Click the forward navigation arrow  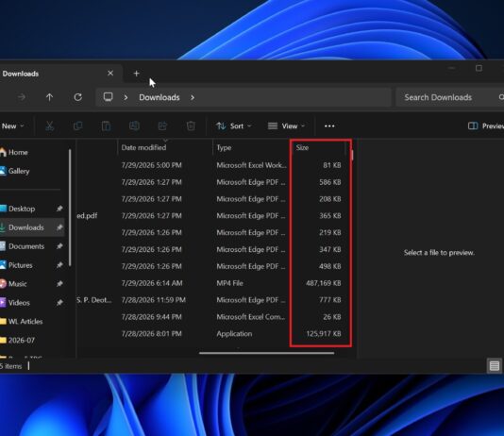point(22,97)
